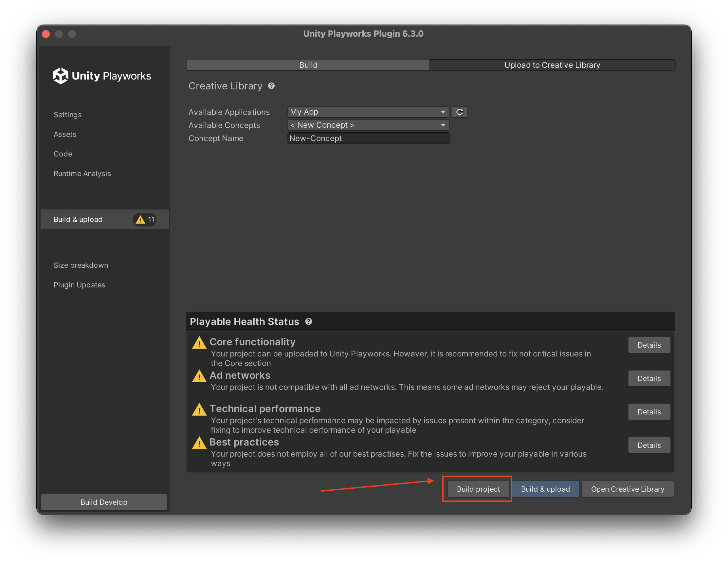The height and width of the screenshot is (563, 728).
Task: Click the Concept Name input field
Action: coord(368,138)
